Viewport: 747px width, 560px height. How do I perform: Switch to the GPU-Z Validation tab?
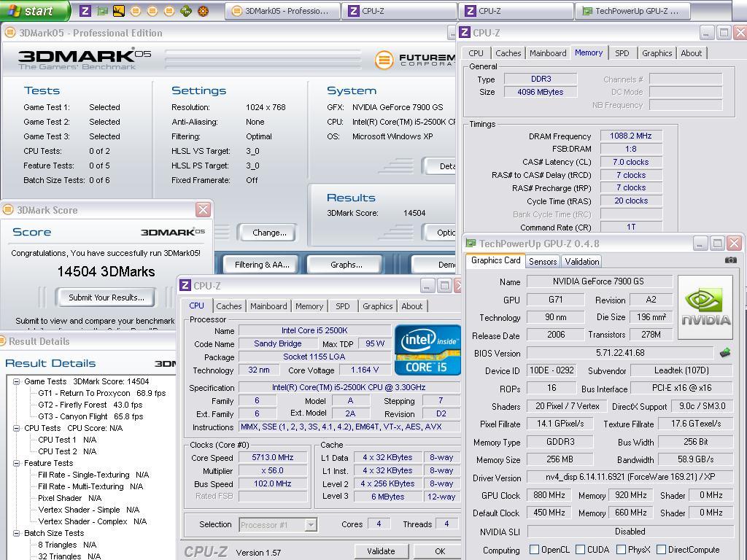pos(581,262)
